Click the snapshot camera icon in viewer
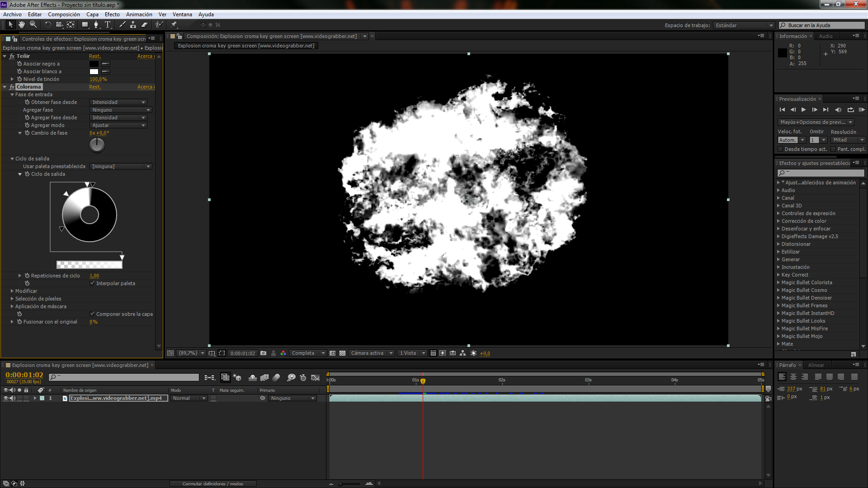This screenshot has width=868, height=488. 263,353
